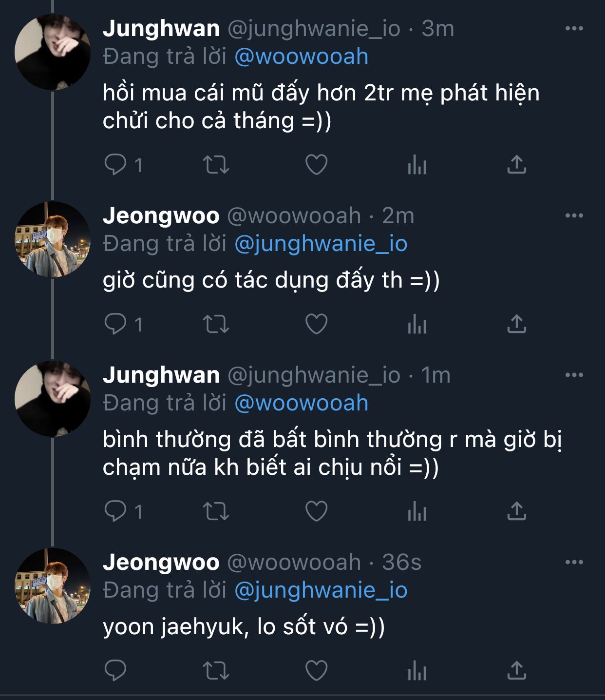Open more options on Junghwan's 3m tweet
The width and height of the screenshot is (605, 700).
tap(574, 29)
